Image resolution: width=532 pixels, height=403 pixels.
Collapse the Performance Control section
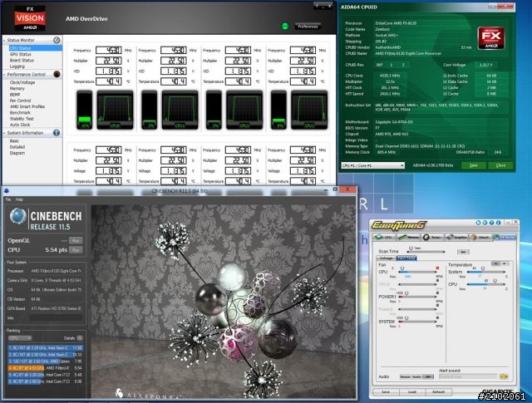(4, 74)
